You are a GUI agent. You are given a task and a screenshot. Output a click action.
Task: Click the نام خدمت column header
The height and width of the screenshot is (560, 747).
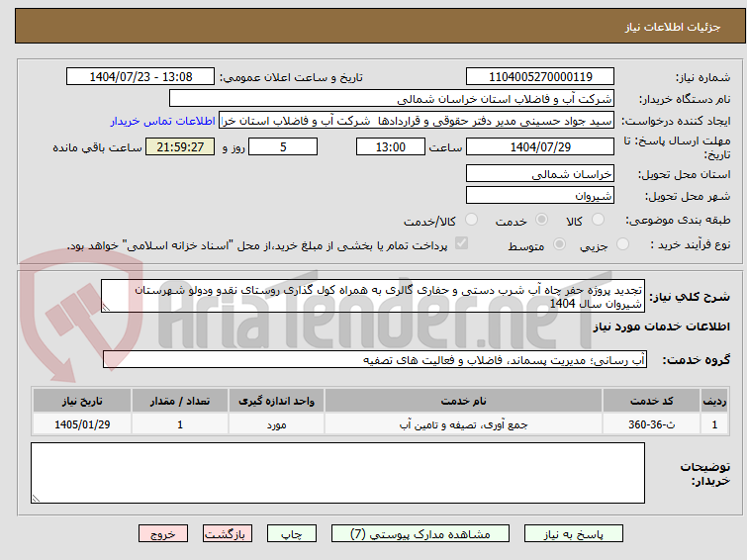[x=463, y=401]
